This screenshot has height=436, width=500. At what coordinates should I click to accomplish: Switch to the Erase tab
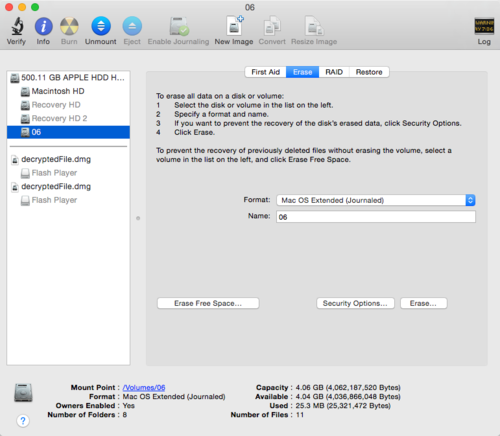pyautogui.click(x=303, y=72)
